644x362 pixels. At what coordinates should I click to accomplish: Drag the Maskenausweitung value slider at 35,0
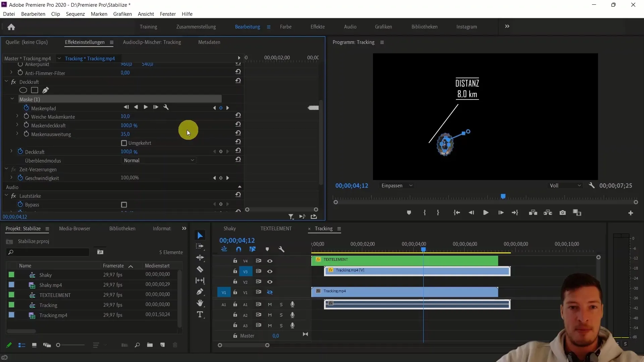pyautogui.click(x=125, y=134)
